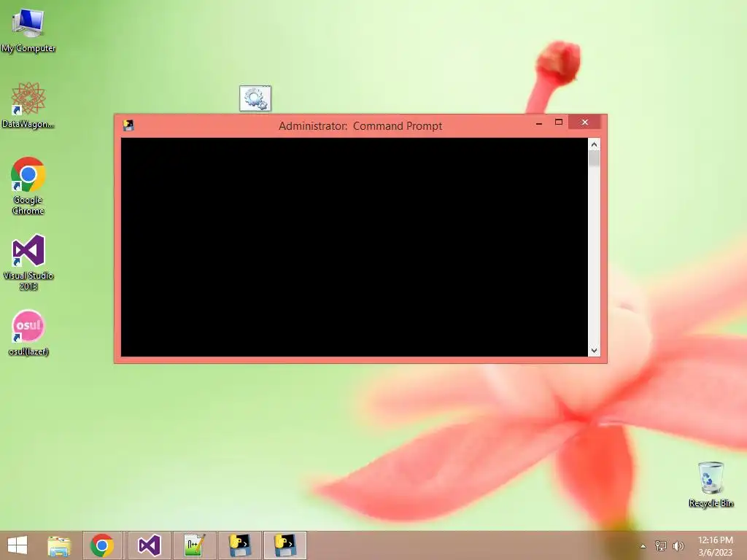
Task: Maximize the Command Prompt window
Action: tap(559, 122)
